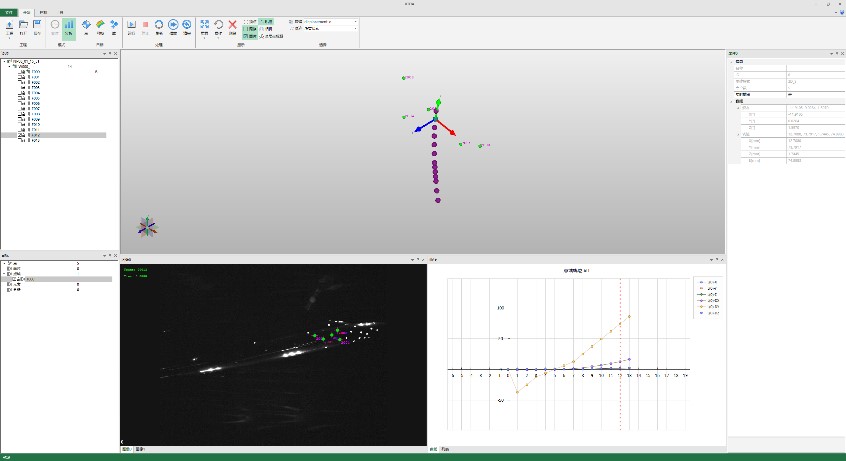Open the lower dropdown in ribbon settings
The width and height of the screenshot is (846, 461).
click(355, 28)
